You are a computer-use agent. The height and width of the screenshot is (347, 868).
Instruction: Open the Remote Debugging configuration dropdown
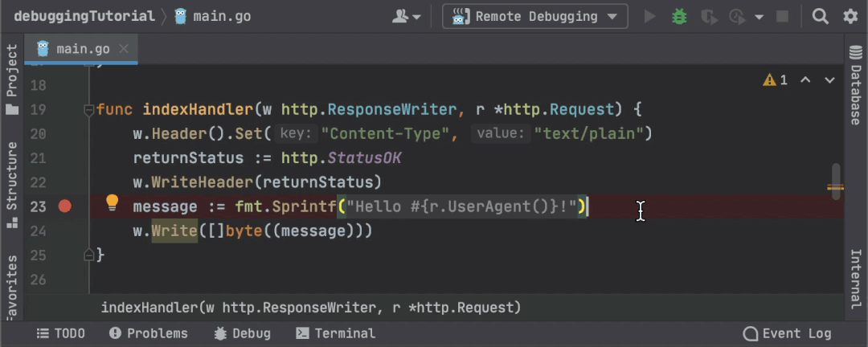pyautogui.click(x=534, y=16)
